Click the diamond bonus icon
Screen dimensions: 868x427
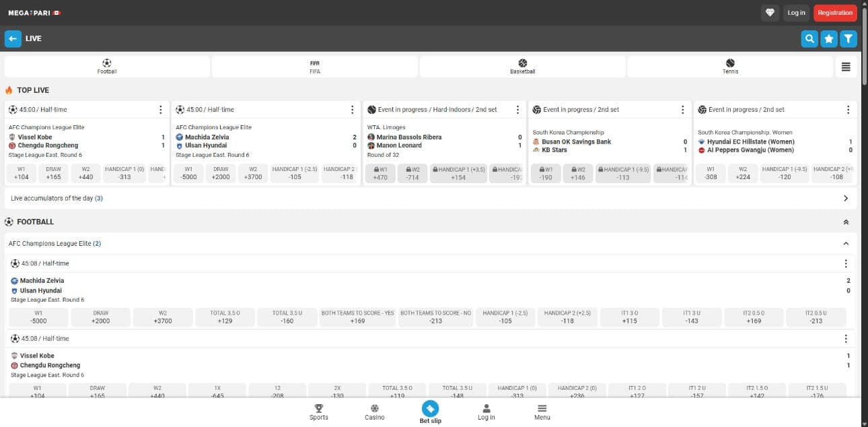[770, 13]
